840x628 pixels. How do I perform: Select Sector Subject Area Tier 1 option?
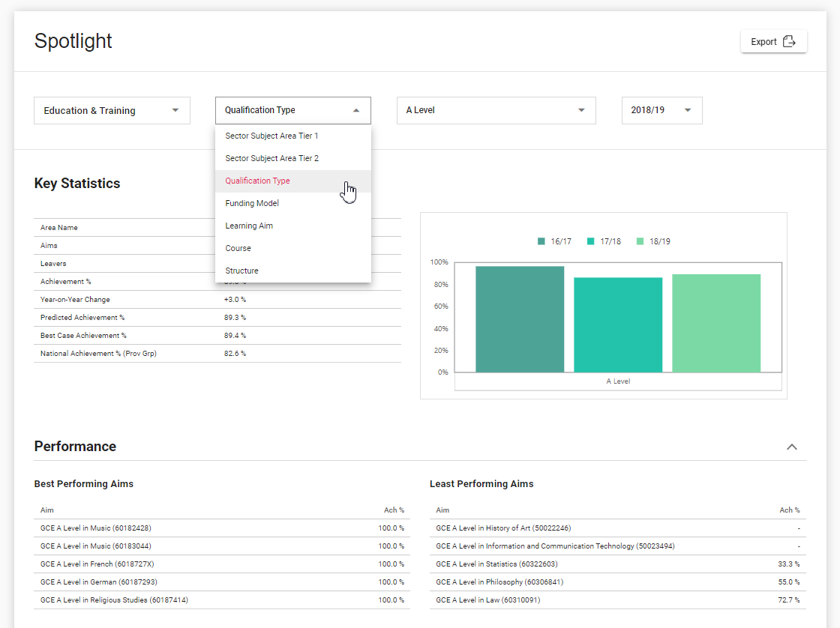293,136
